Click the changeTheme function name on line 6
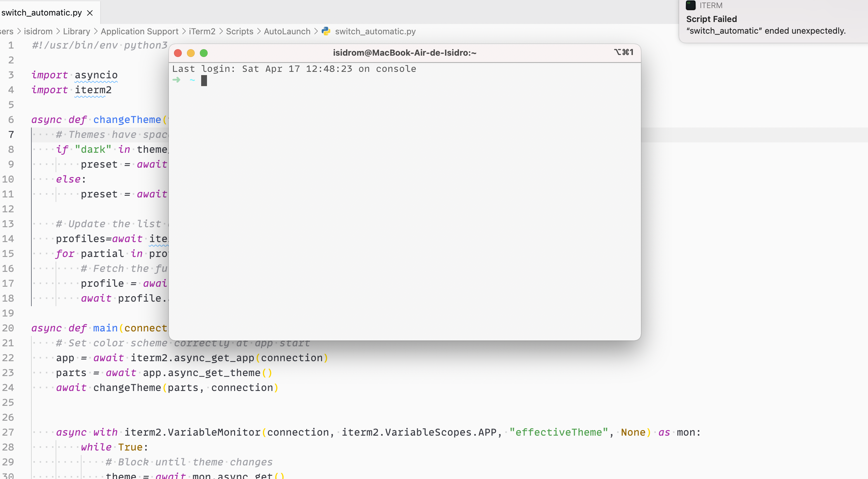Image resolution: width=868 pixels, height=479 pixels. (x=127, y=120)
